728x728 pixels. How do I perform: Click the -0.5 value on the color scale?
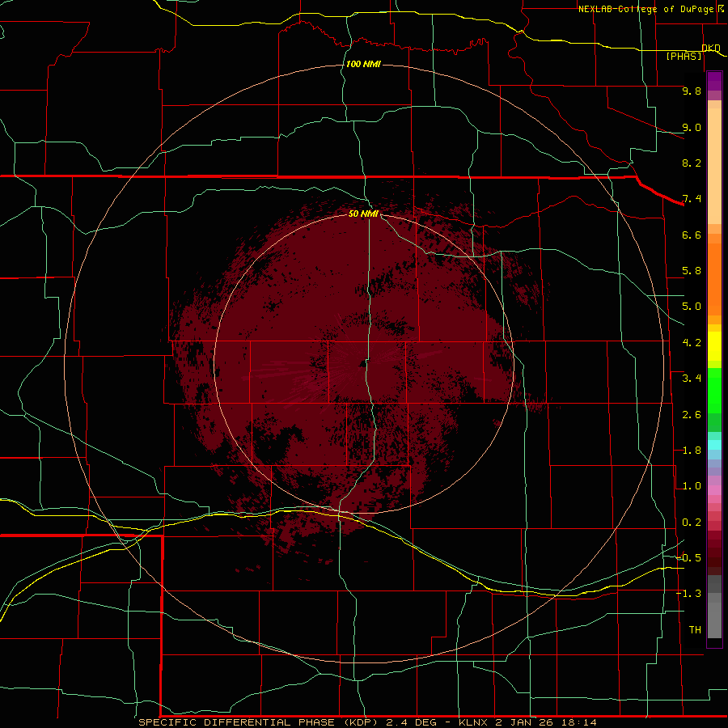pos(688,558)
